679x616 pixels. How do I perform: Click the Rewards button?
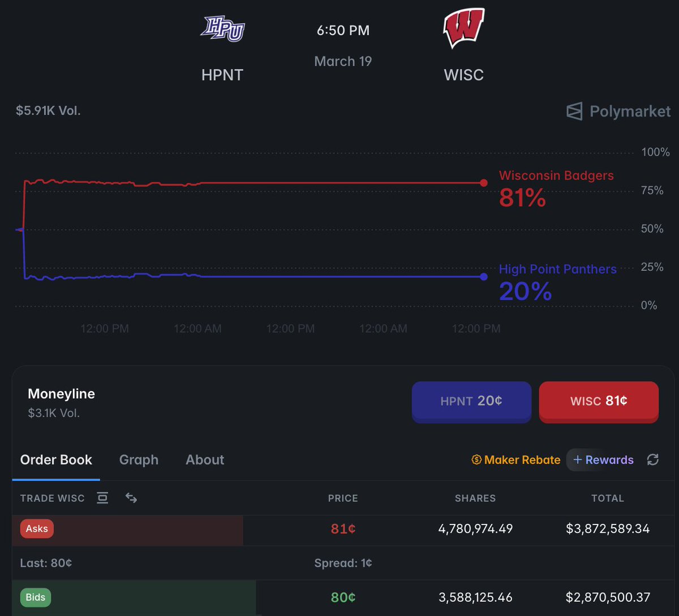click(603, 460)
